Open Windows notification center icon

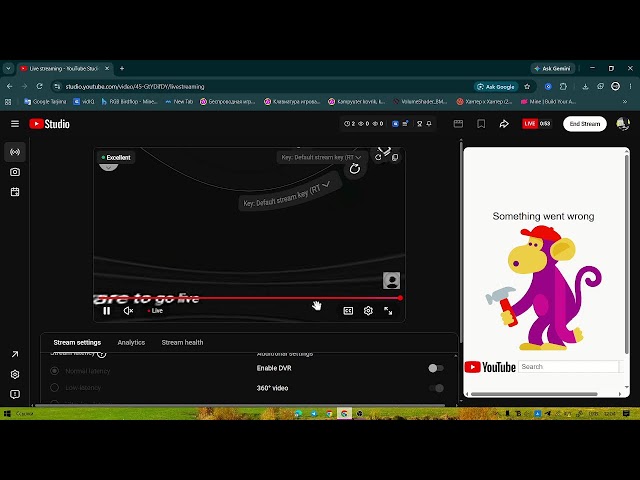[626, 414]
